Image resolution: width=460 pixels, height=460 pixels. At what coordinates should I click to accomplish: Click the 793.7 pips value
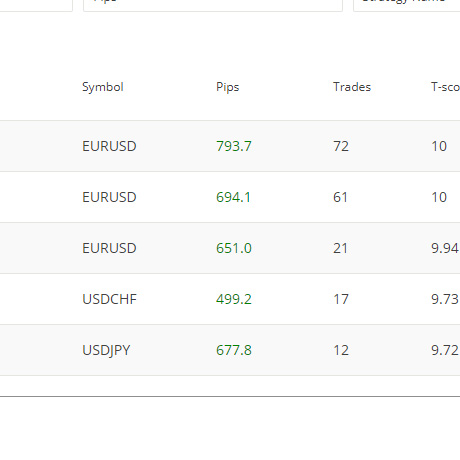(234, 146)
